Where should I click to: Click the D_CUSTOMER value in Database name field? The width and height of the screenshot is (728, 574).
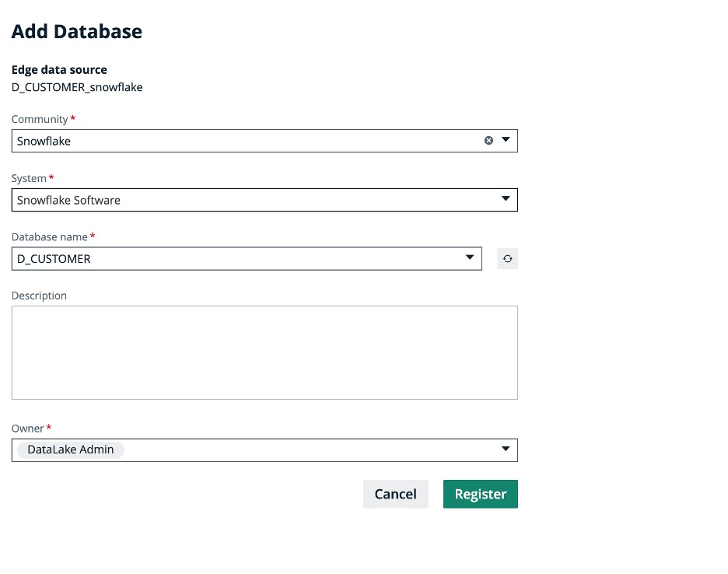coord(54,259)
